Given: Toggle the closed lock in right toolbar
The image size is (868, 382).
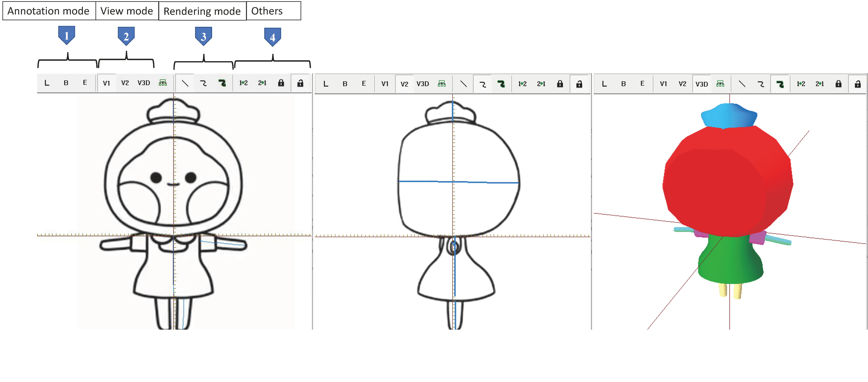Looking at the screenshot, I should click(838, 84).
